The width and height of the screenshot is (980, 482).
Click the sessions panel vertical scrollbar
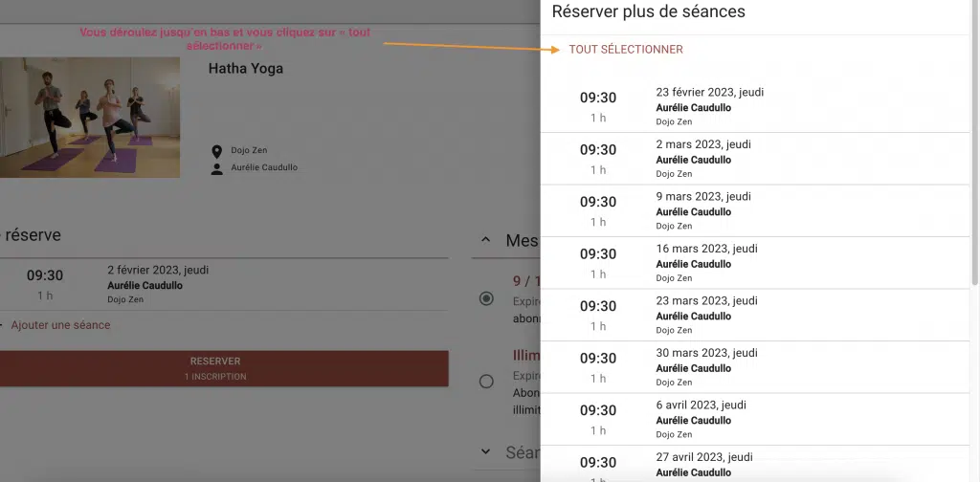pos(975,143)
